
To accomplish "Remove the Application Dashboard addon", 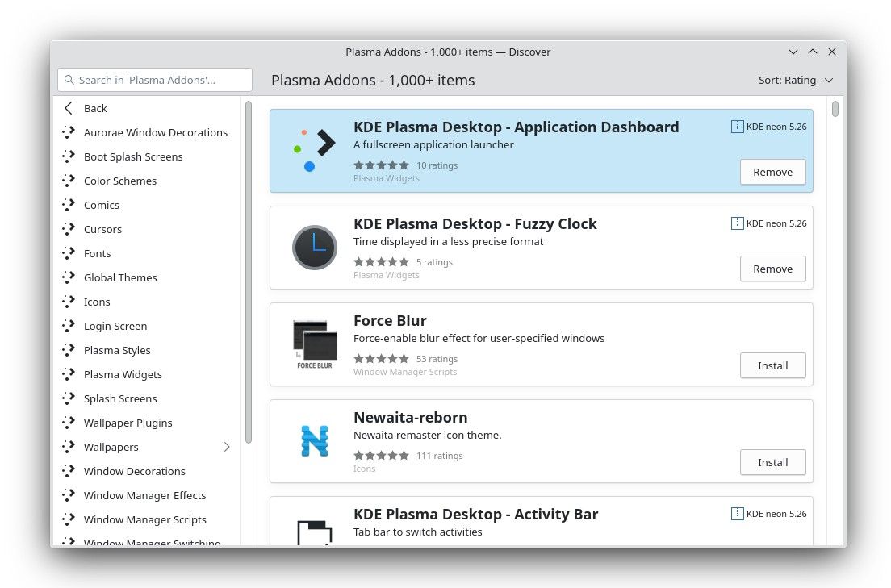I will [772, 172].
